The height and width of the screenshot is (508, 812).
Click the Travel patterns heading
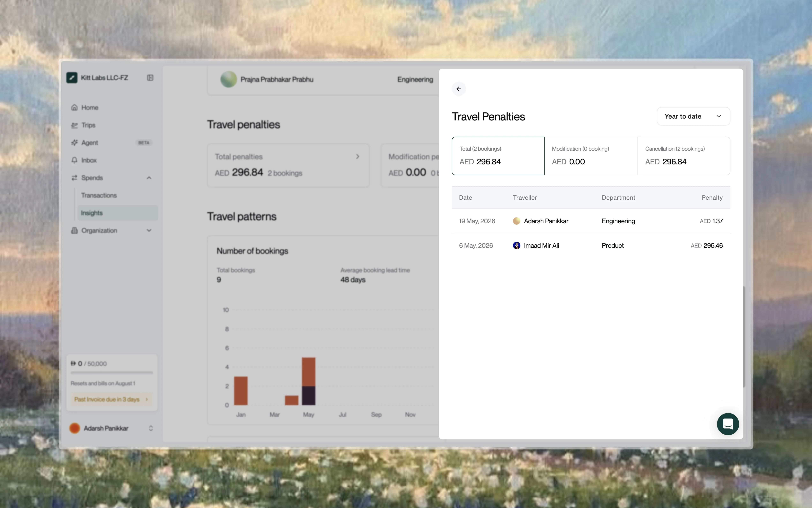coord(242,216)
